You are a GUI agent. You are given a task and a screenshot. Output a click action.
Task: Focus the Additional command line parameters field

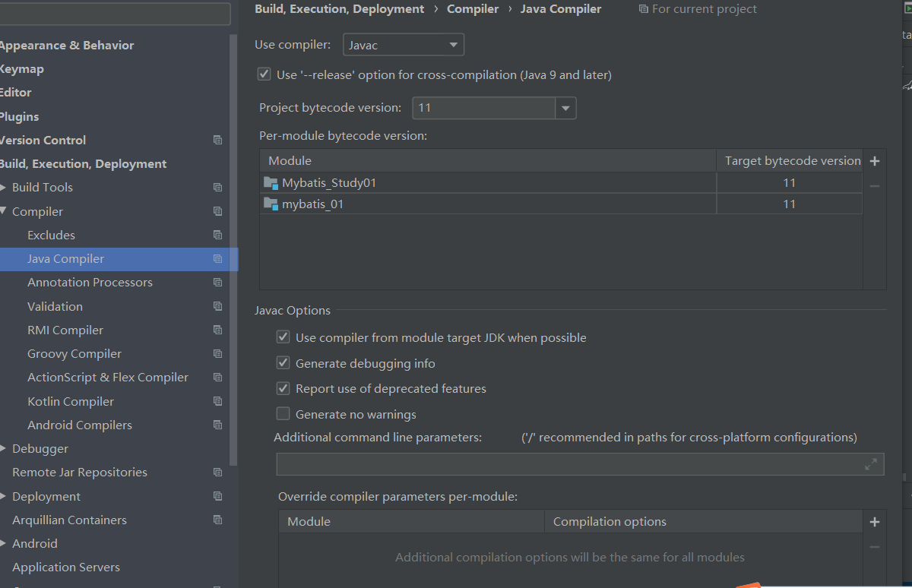point(580,464)
